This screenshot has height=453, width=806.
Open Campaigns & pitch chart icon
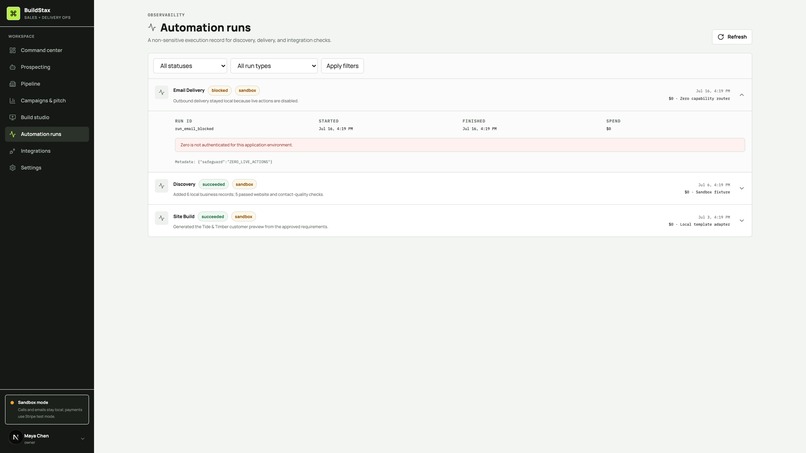tap(12, 101)
